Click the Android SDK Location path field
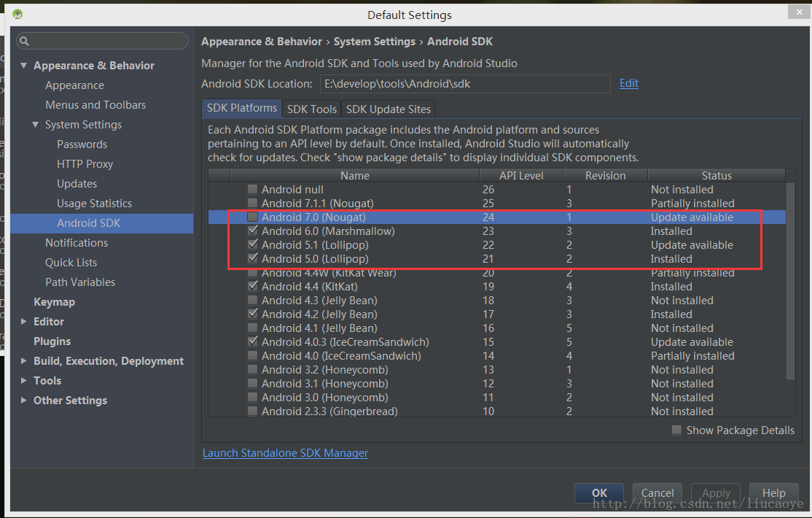 (x=465, y=83)
